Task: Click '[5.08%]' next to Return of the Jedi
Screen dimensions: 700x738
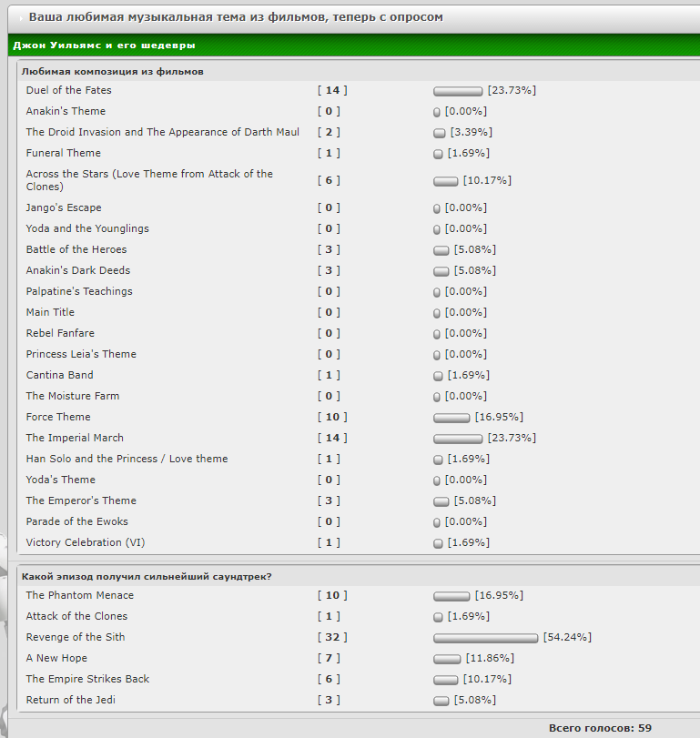Action: pos(475,700)
